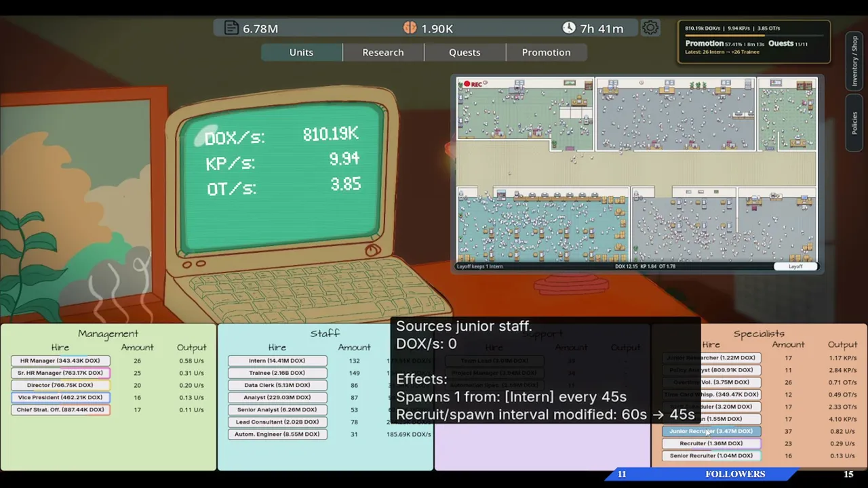This screenshot has width=868, height=488.
Task: Click the 'Layoff keeps 1 Intern' text
Action: tap(479, 266)
